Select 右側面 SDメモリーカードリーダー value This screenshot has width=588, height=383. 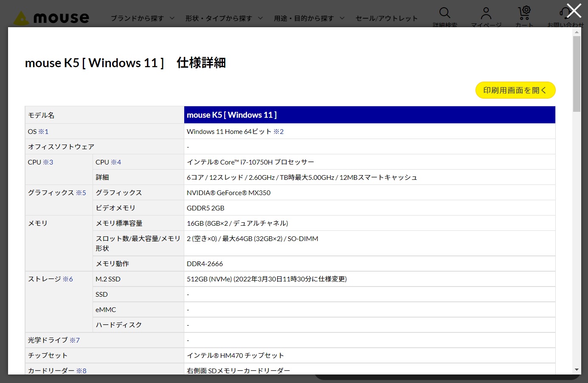click(x=238, y=371)
